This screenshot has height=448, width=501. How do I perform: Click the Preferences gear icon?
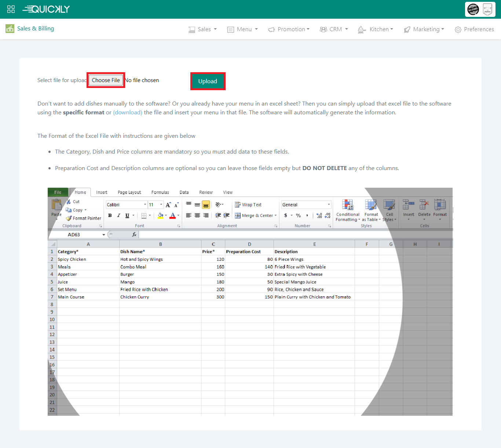458,30
